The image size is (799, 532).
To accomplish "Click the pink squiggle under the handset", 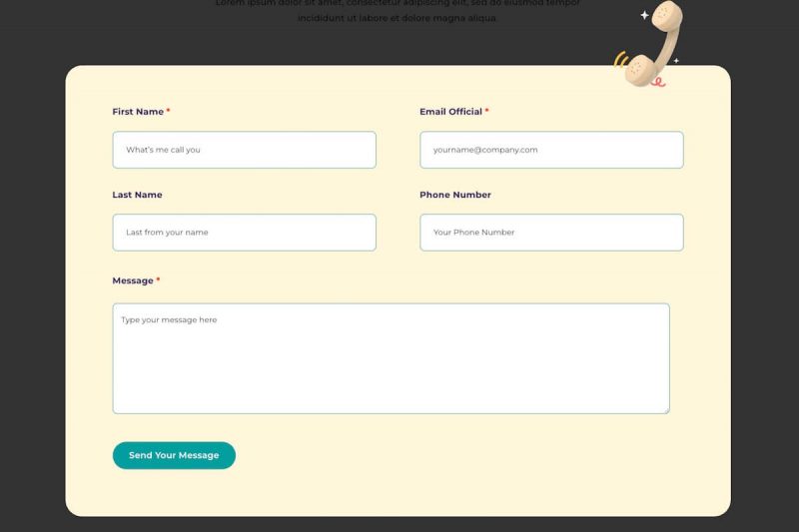I will point(656,81).
